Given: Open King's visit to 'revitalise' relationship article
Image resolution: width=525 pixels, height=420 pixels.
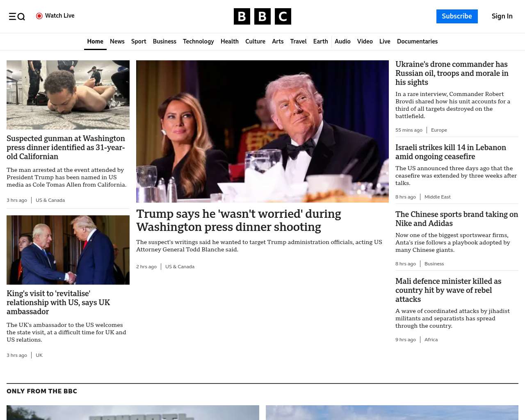Looking at the screenshot, I should pyautogui.click(x=58, y=303).
